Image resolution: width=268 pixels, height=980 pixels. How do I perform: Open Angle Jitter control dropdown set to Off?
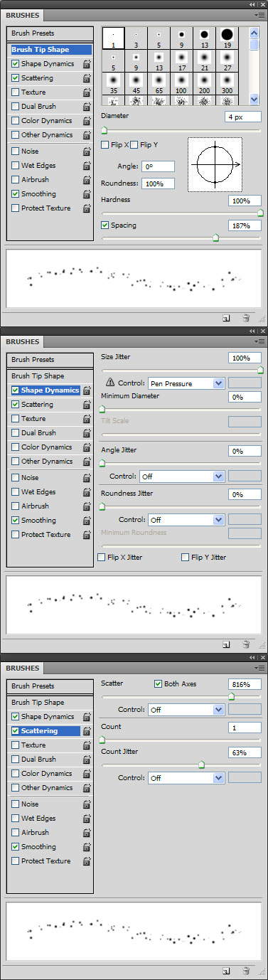pyautogui.click(x=182, y=476)
